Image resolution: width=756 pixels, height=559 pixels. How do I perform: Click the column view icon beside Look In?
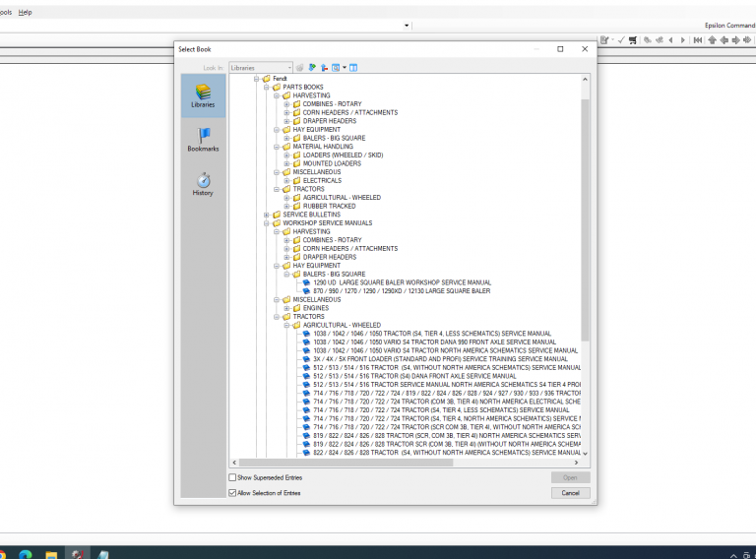tap(353, 68)
